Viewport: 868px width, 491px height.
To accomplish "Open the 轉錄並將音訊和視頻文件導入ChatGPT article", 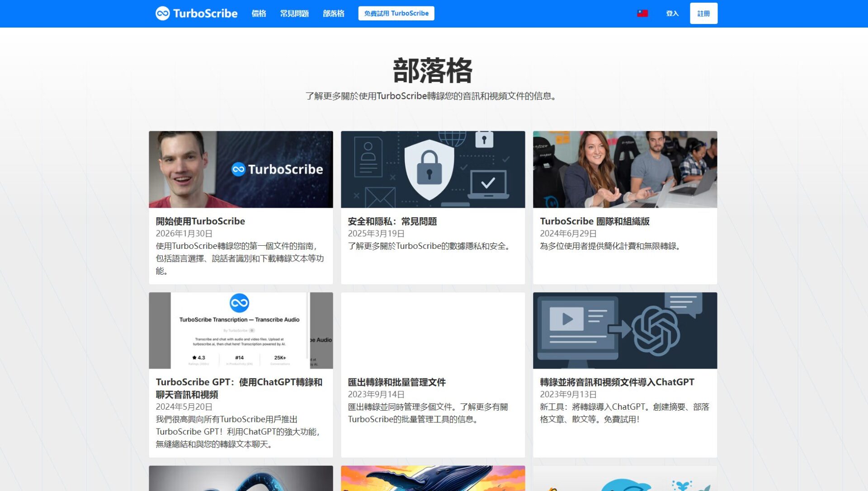I will click(x=616, y=382).
